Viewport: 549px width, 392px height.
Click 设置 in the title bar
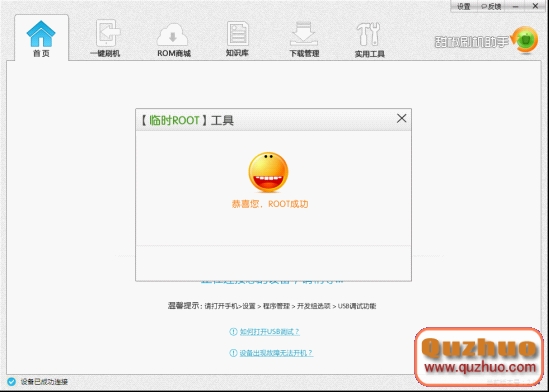tap(464, 6)
